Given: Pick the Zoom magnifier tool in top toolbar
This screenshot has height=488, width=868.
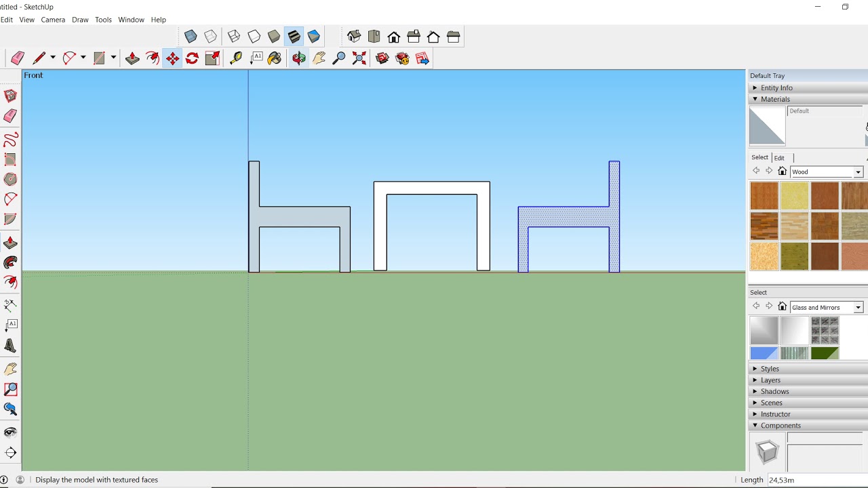Looking at the screenshot, I should point(339,58).
